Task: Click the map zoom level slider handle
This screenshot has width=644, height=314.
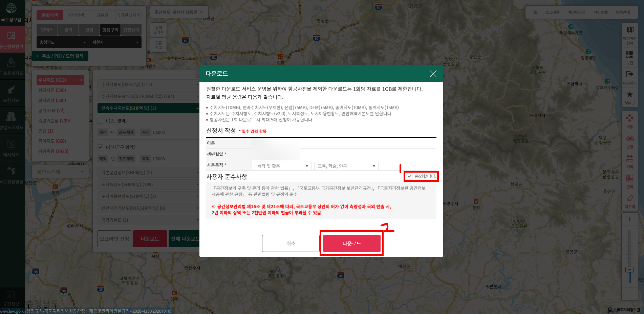Action: [629, 270]
